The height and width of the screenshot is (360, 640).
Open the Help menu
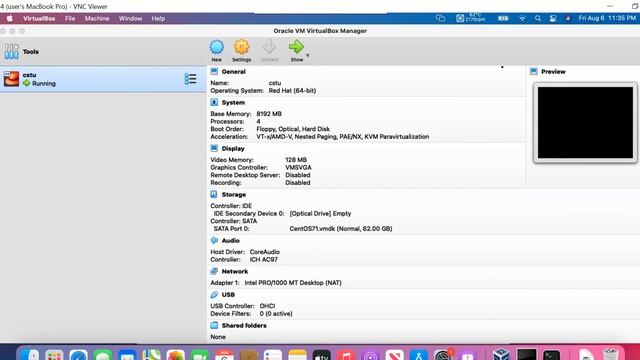point(158,18)
